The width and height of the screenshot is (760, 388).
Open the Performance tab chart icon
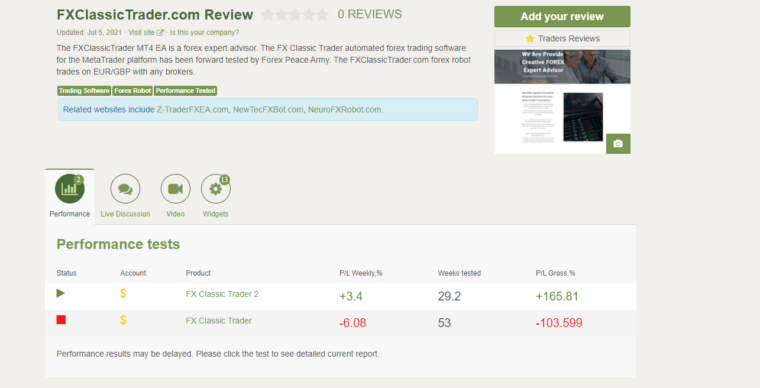tap(70, 188)
